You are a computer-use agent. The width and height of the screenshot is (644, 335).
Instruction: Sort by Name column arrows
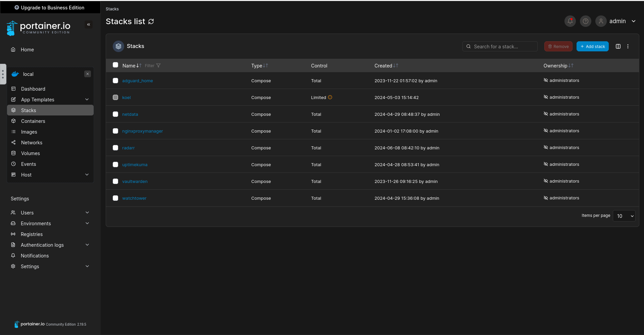(x=139, y=65)
